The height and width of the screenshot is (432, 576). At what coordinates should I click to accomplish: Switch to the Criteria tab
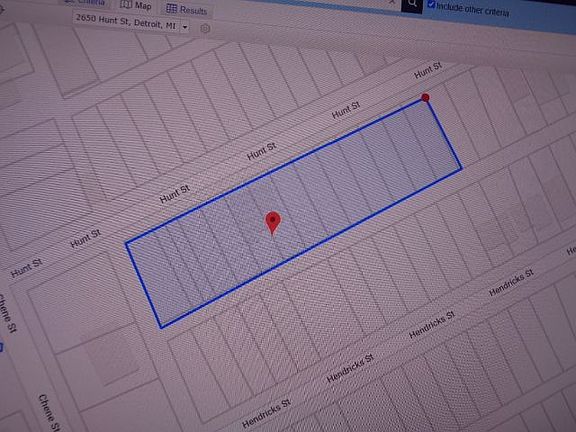pos(86,2)
